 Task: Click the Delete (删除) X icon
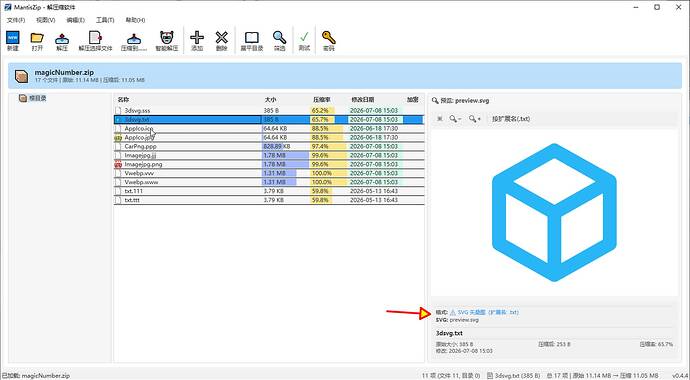coord(221,38)
